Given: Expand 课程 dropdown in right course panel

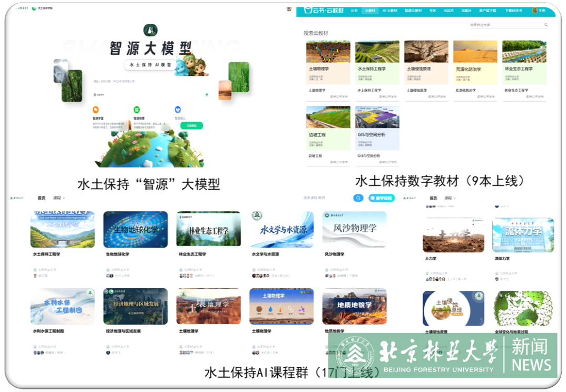Looking at the screenshot, I should pos(449,198).
